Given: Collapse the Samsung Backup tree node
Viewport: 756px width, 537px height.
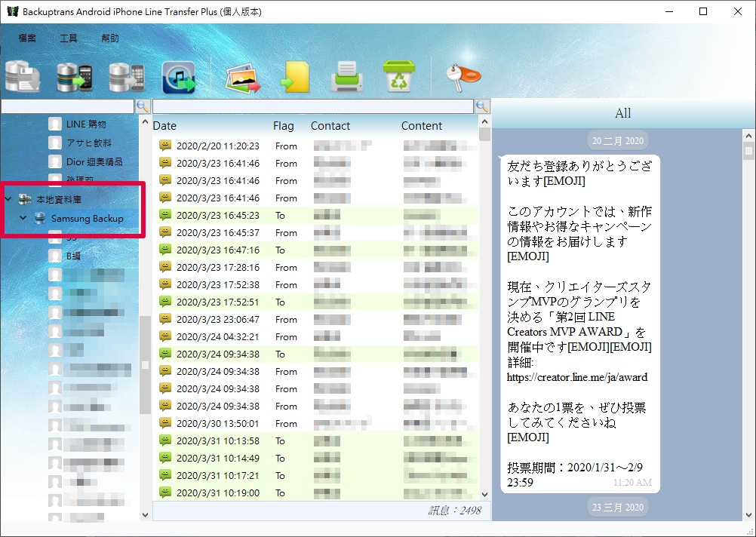Looking at the screenshot, I should (23, 218).
